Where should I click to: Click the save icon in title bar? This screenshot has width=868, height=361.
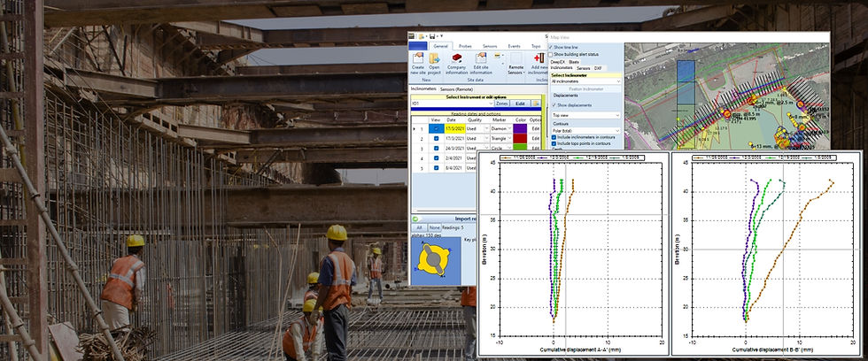[432, 36]
